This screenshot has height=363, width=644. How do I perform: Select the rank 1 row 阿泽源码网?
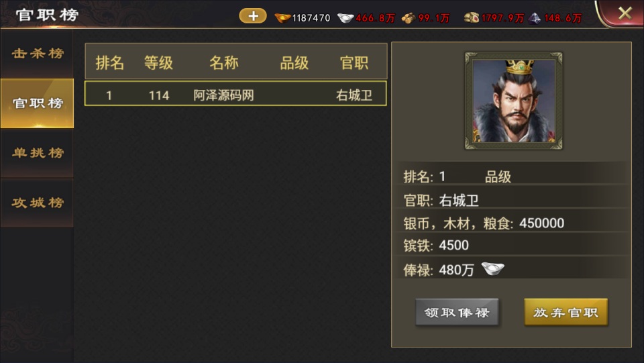click(x=235, y=94)
